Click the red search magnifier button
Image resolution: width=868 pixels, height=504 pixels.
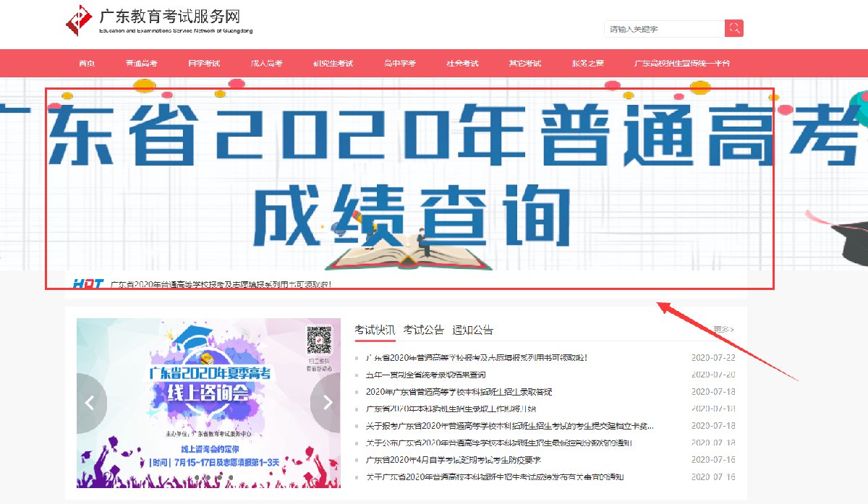734,29
